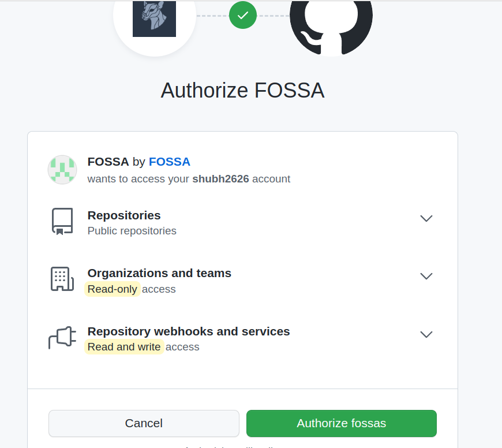502x448 pixels.
Task: Click the Authorize FOSSA page title
Action: pos(242,91)
